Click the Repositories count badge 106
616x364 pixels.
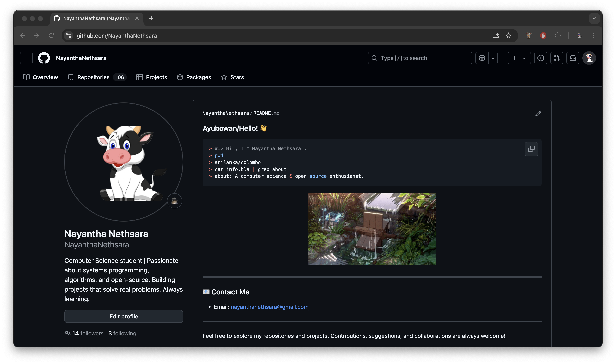[x=119, y=77]
